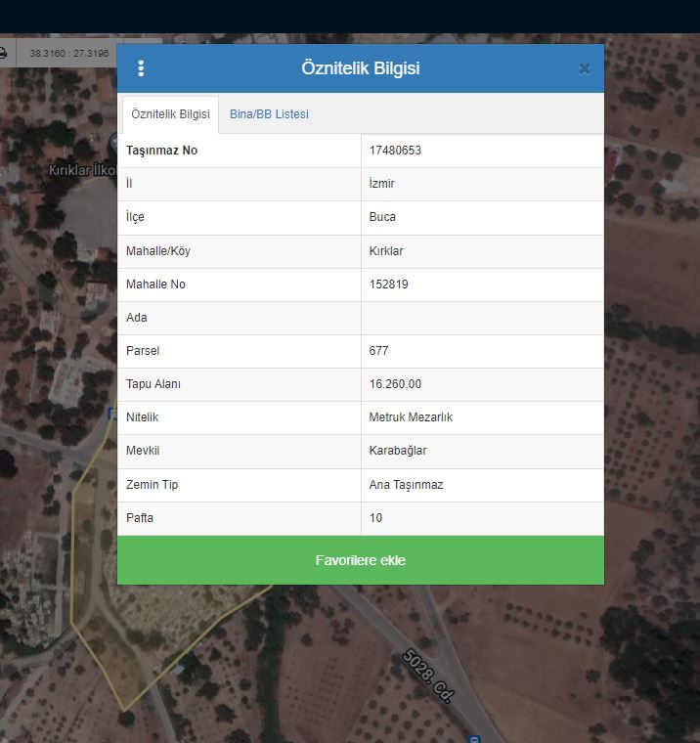Click the Parsel value 677
Viewport: 700px width, 743px height.
point(379,351)
